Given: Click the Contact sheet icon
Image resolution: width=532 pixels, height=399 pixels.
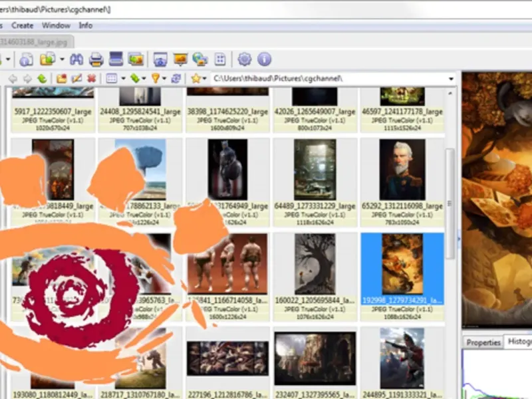Looking at the screenshot, I should click(x=220, y=59).
